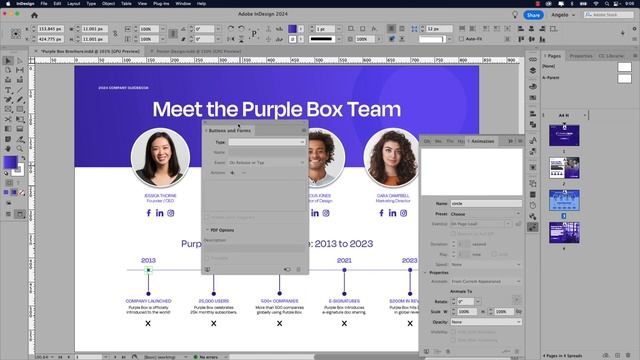Click the Share button
The image size is (640, 360).
(x=533, y=15)
